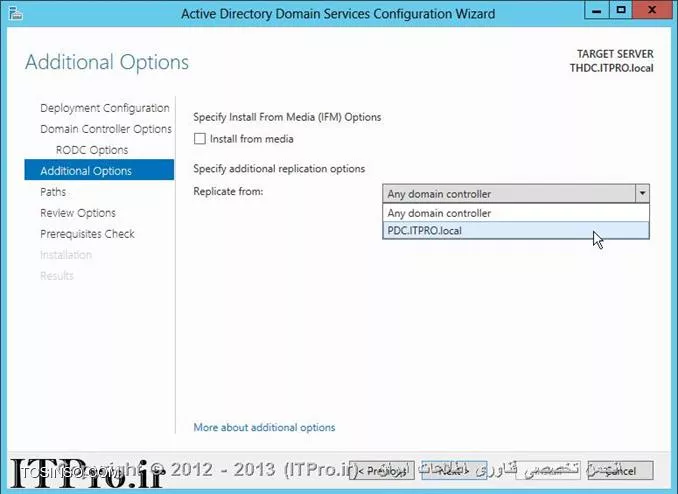Click the Cancel button
Image resolution: width=678 pixels, height=494 pixels.
tap(620, 470)
